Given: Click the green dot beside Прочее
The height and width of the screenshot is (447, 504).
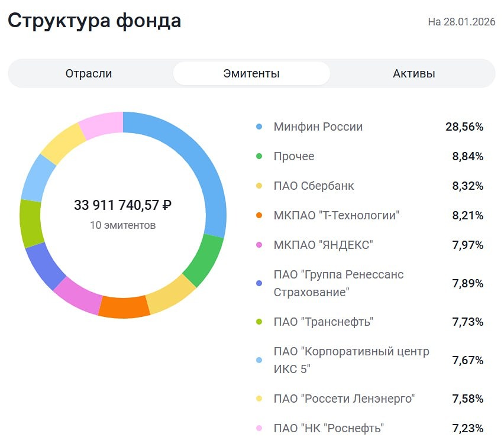Looking at the screenshot, I should (259, 156).
